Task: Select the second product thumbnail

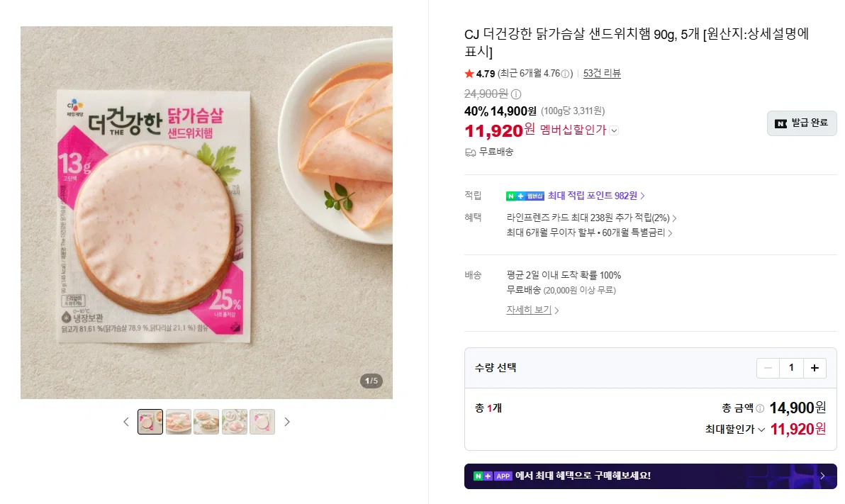Action: 179,422
